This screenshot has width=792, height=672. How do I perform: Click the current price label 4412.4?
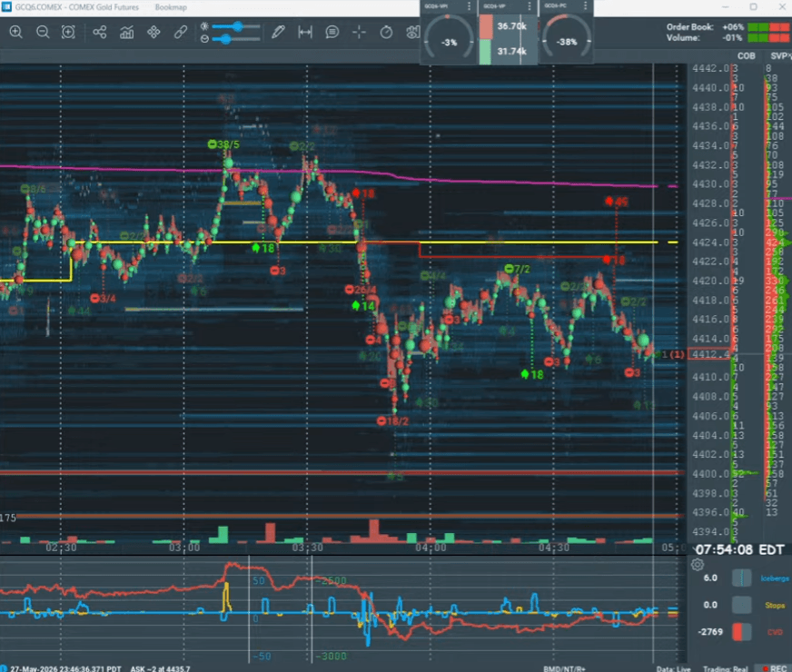pos(709,354)
